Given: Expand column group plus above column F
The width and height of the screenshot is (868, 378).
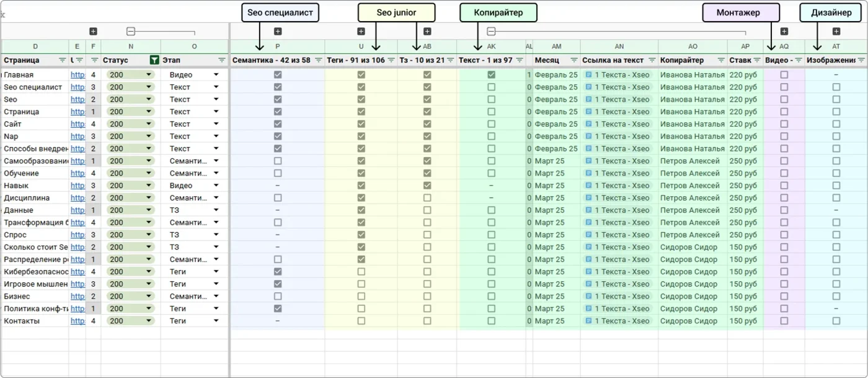Looking at the screenshot, I should [x=93, y=32].
